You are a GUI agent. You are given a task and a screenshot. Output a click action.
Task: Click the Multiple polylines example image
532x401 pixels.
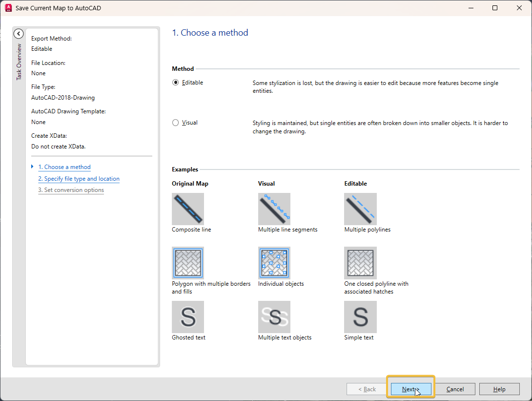(360, 209)
